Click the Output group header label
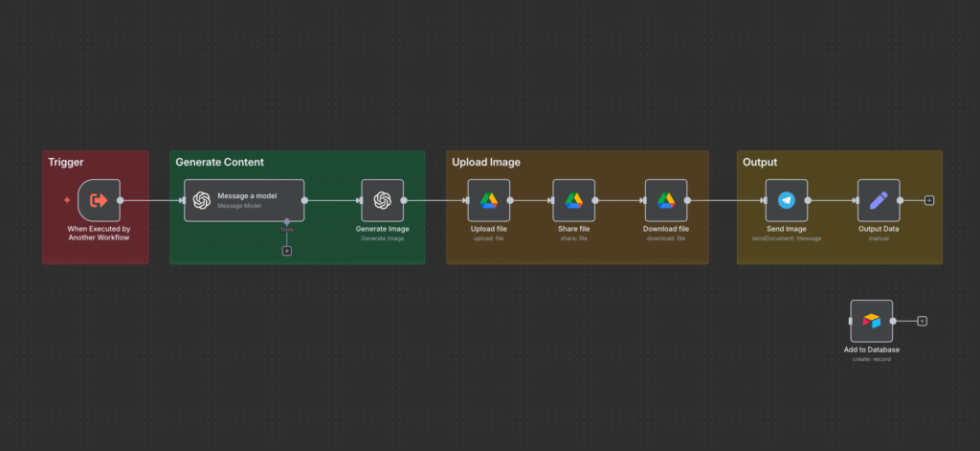The image size is (980, 451). (760, 162)
